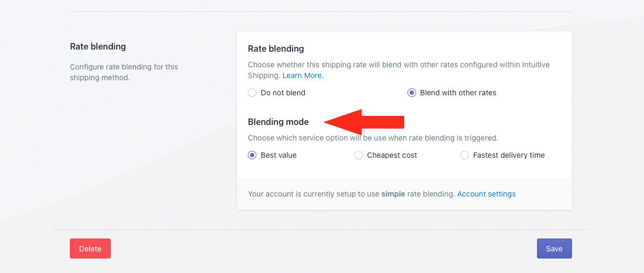The image size is (644, 273).
Task: Choose the Cheapest cost radio button
Action: coord(359,155)
